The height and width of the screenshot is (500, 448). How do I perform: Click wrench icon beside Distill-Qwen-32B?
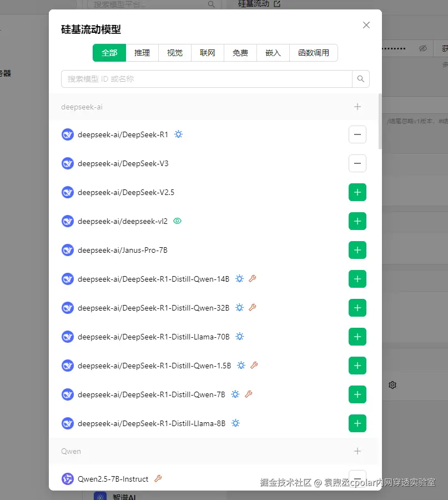tap(253, 307)
